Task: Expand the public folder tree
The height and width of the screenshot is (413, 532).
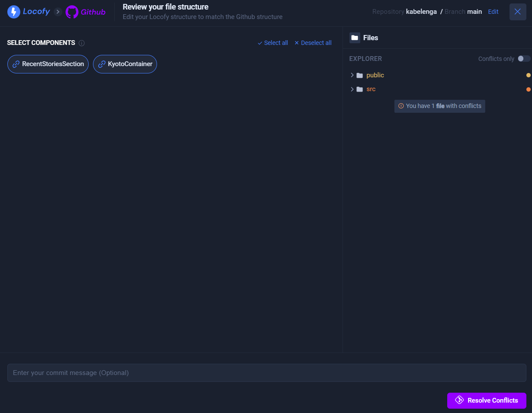Action: click(352, 75)
